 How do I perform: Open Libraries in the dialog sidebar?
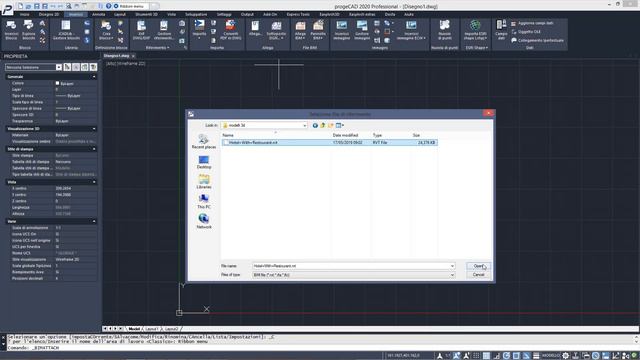(x=204, y=182)
